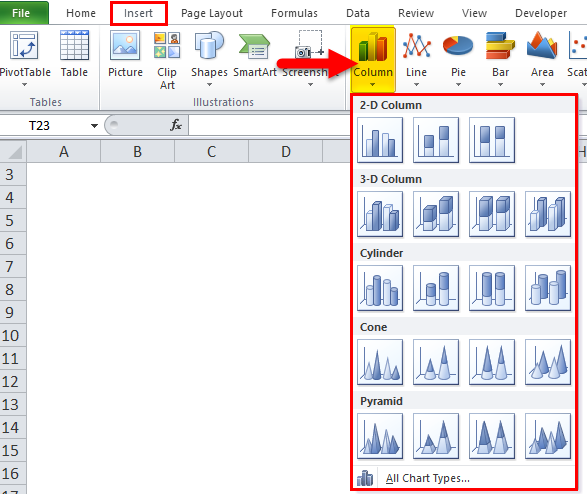Viewport: 587px width, 494px height.
Task: Insert a Picture from file
Action: (x=125, y=54)
